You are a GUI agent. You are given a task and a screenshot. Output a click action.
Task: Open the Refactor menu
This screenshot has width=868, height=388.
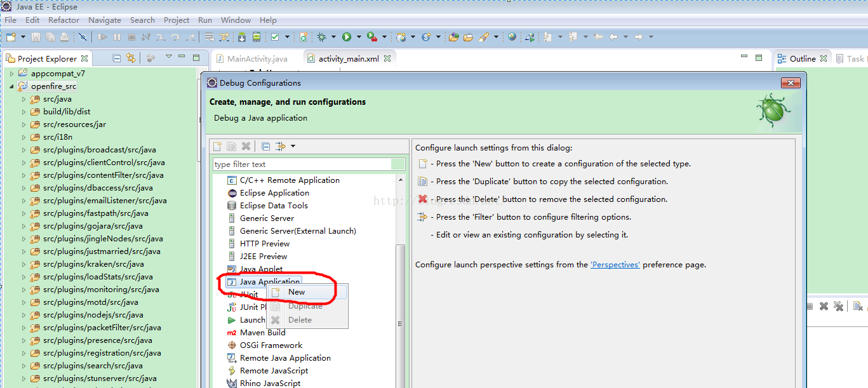[x=64, y=20]
